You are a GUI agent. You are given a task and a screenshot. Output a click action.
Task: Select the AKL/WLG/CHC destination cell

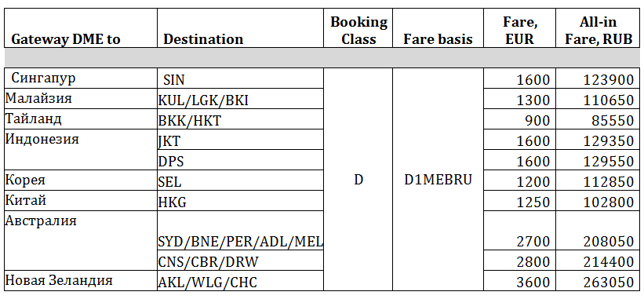click(x=240, y=281)
